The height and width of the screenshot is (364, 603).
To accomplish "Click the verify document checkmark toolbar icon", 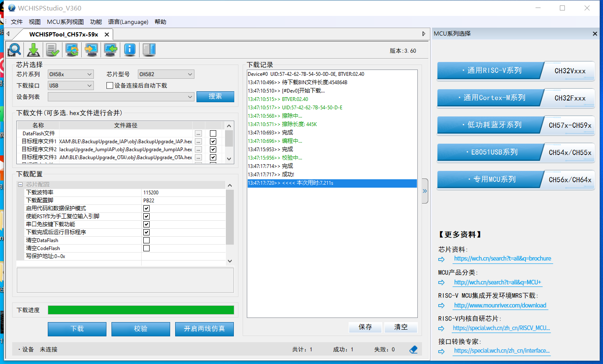I will (x=53, y=50).
